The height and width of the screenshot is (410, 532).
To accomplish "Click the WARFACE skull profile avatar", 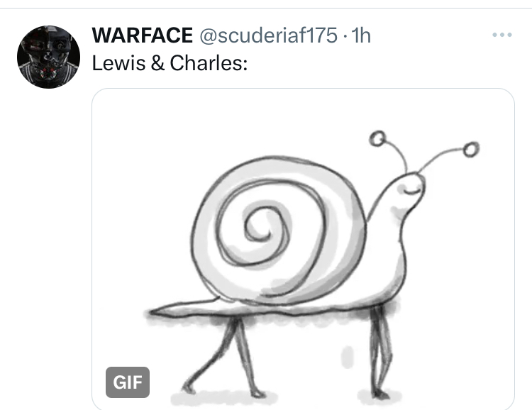I will [x=48, y=57].
